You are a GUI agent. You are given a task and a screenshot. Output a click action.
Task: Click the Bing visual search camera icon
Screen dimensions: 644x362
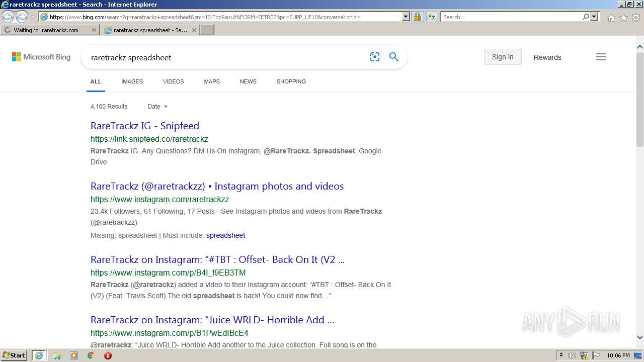click(375, 57)
